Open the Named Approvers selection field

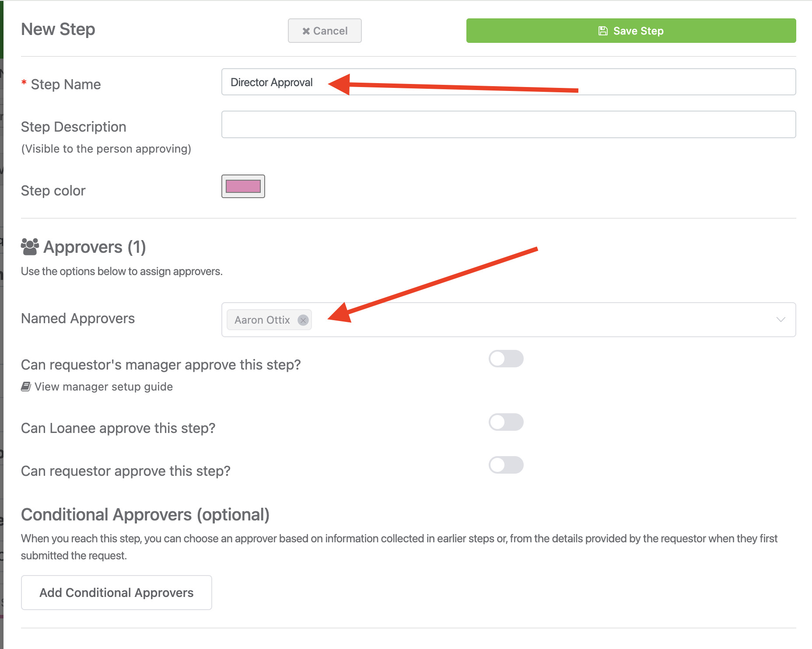[x=508, y=320]
